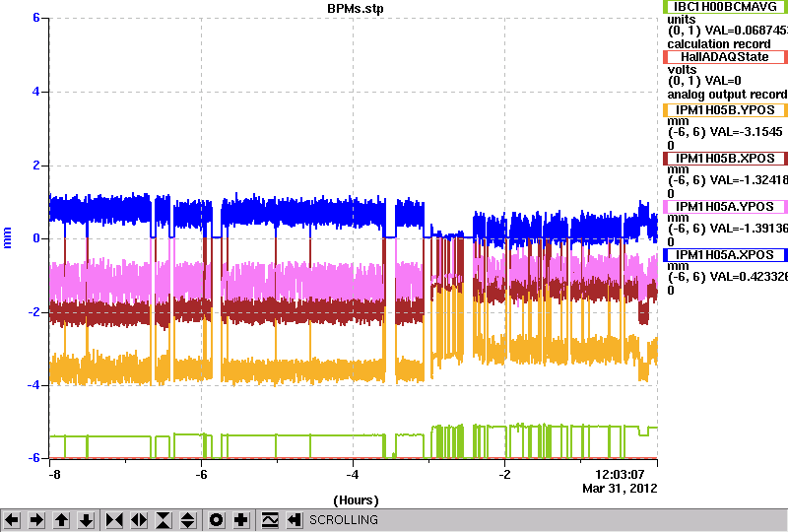This screenshot has width=788, height=532.
Task: Select the IBC1H00BCMAVG legend entry
Action: 725,7
